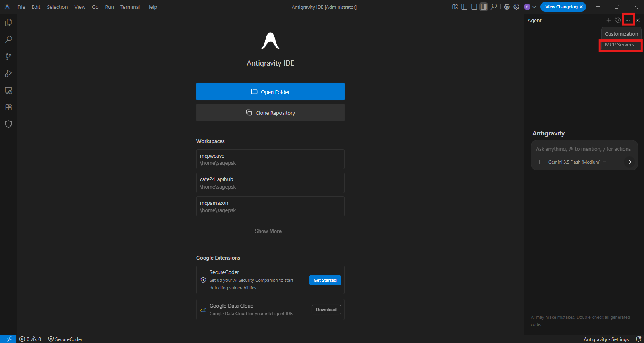644x343 pixels.
Task: Open the Search view in activity bar
Action: [x=8, y=39]
